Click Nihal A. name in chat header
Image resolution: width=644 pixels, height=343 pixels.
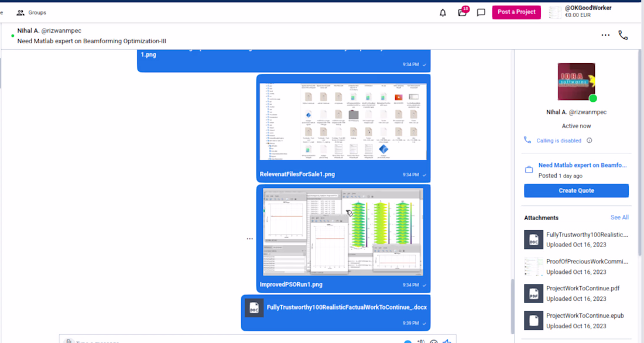point(28,30)
